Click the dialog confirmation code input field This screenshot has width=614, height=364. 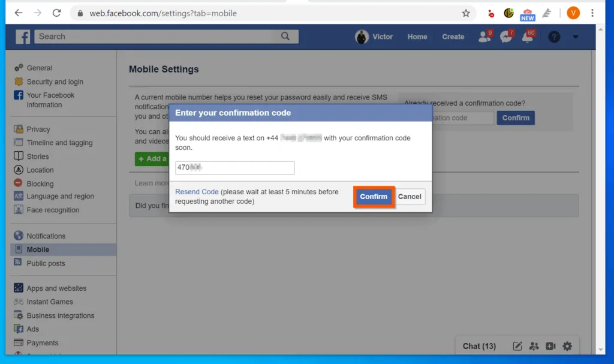[x=235, y=168]
